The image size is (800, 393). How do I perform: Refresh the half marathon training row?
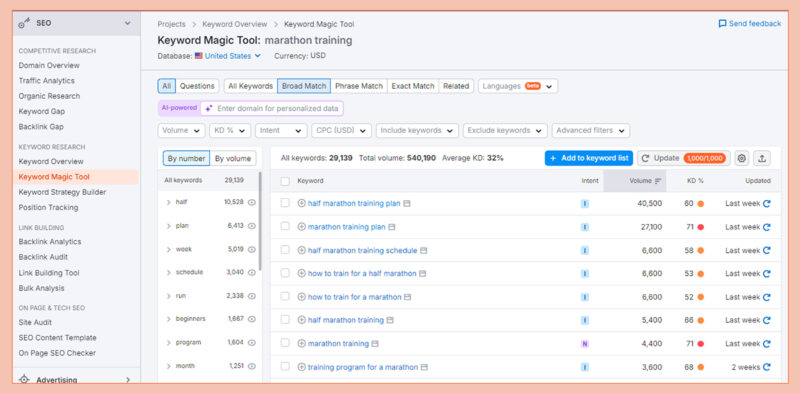click(766, 321)
